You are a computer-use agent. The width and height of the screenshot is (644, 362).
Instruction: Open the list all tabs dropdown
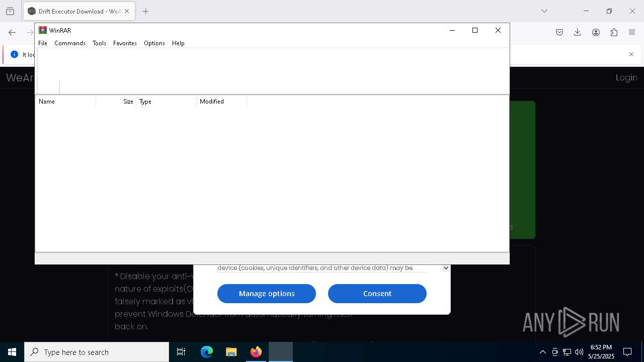(544, 11)
